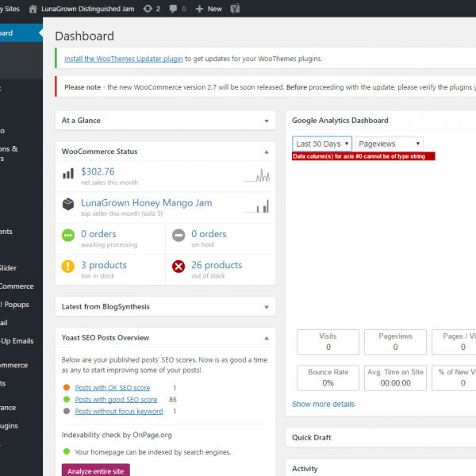Open the $302.76 net sales link

pyautogui.click(x=98, y=172)
